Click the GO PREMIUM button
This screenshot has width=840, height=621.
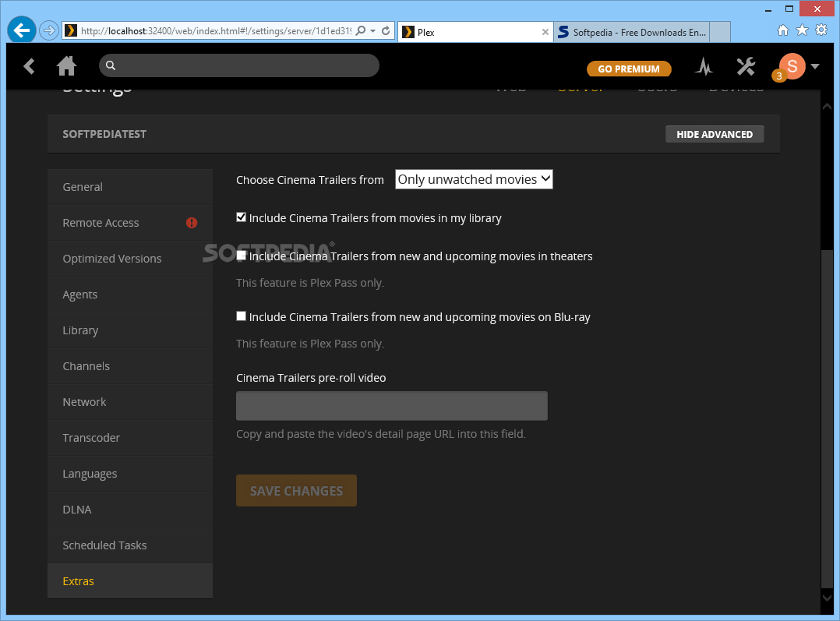(x=628, y=69)
